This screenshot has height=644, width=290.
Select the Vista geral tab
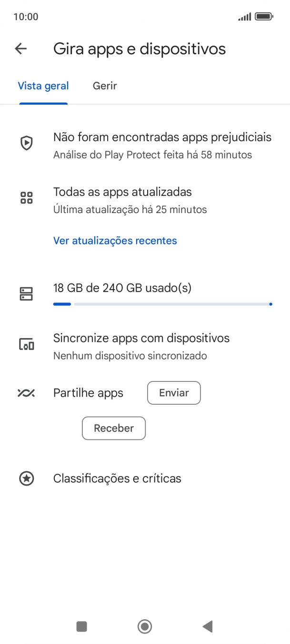[43, 86]
